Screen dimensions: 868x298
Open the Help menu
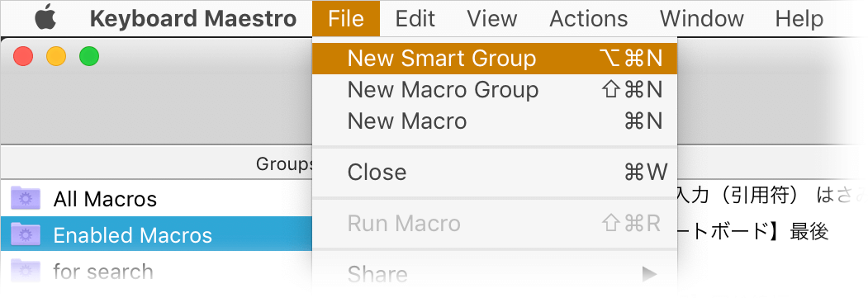[799, 19]
